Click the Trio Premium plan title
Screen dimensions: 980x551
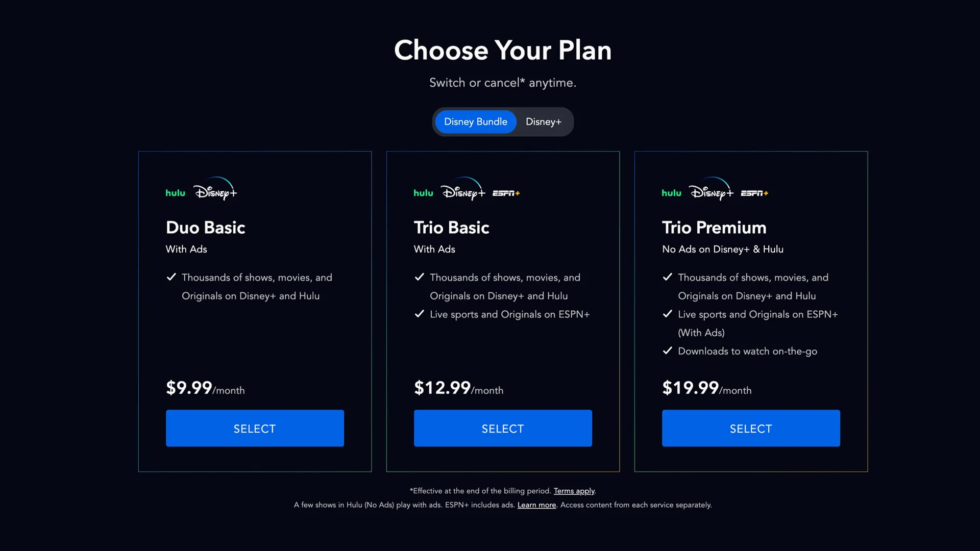[x=714, y=228]
